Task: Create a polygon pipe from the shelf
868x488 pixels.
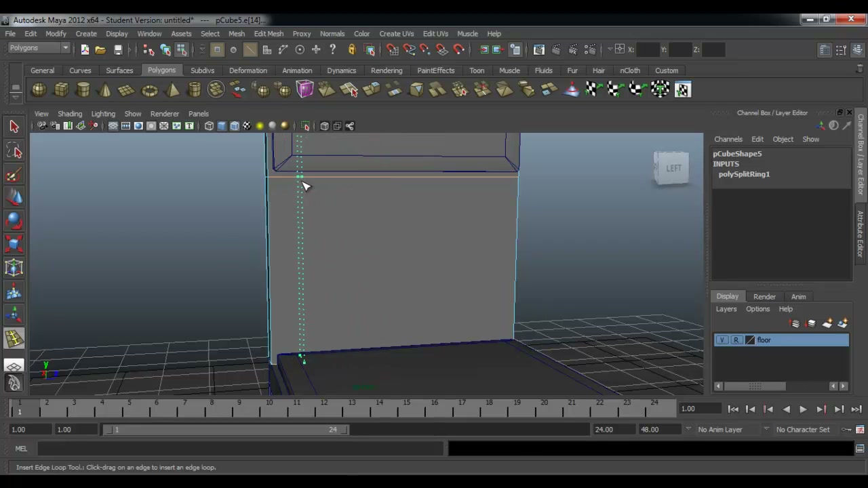Action: (x=195, y=89)
